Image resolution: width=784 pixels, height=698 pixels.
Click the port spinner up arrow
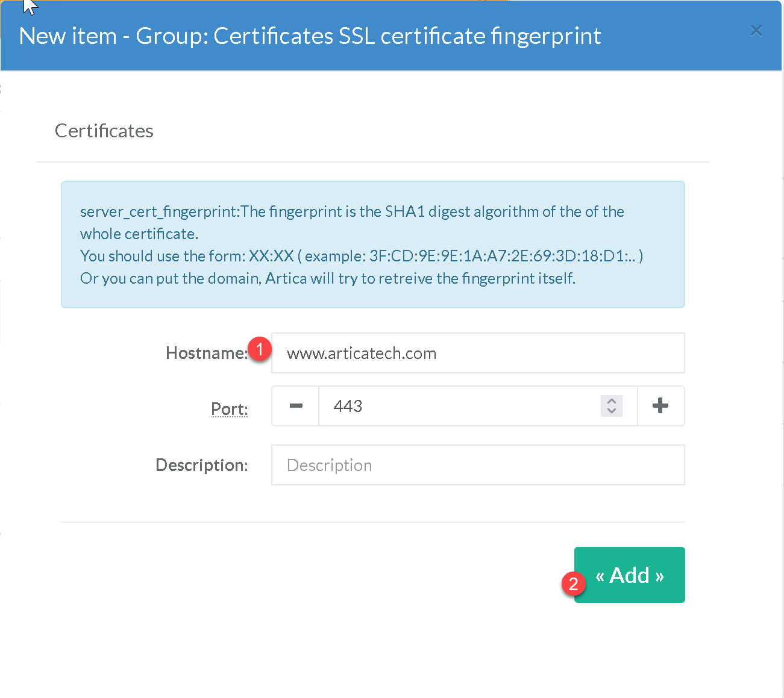[611, 401]
